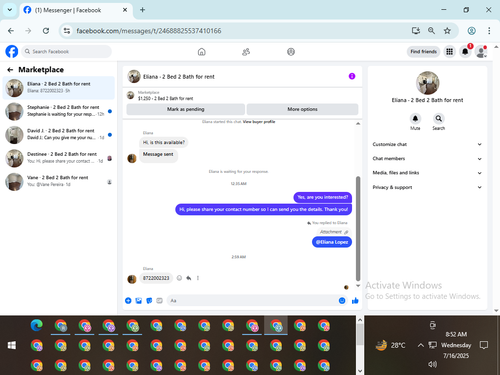The width and height of the screenshot is (500, 375).
Task: Open the Groups icon in top navigation
Action: (291, 52)
